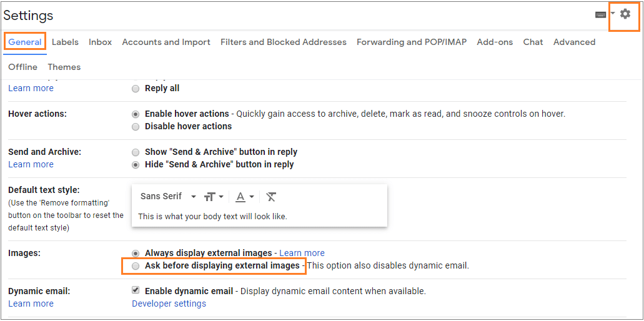Screen dimensions: 644x321
Task: Toggle the Enable dynamic email checkbox
Action: click(135, 290)
